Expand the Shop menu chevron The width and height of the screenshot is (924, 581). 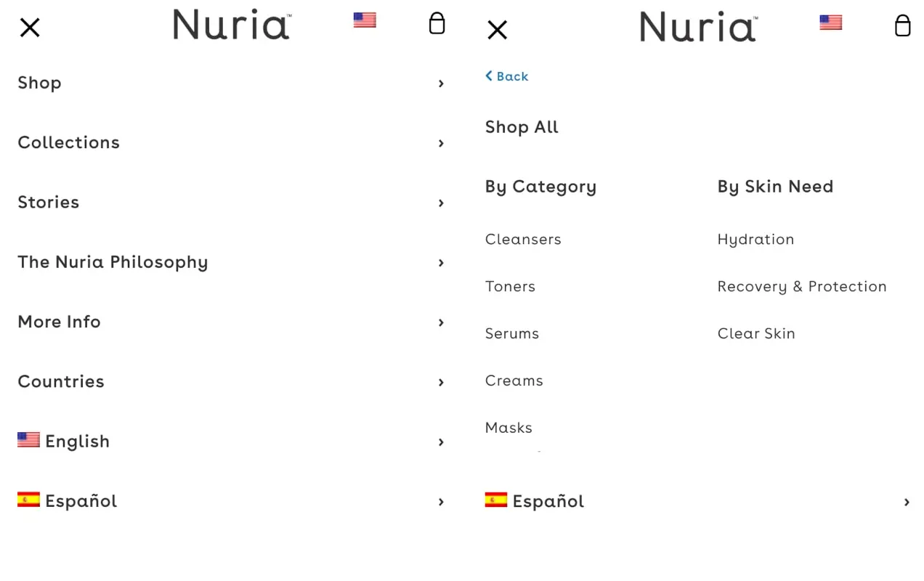tap(441, 84)
